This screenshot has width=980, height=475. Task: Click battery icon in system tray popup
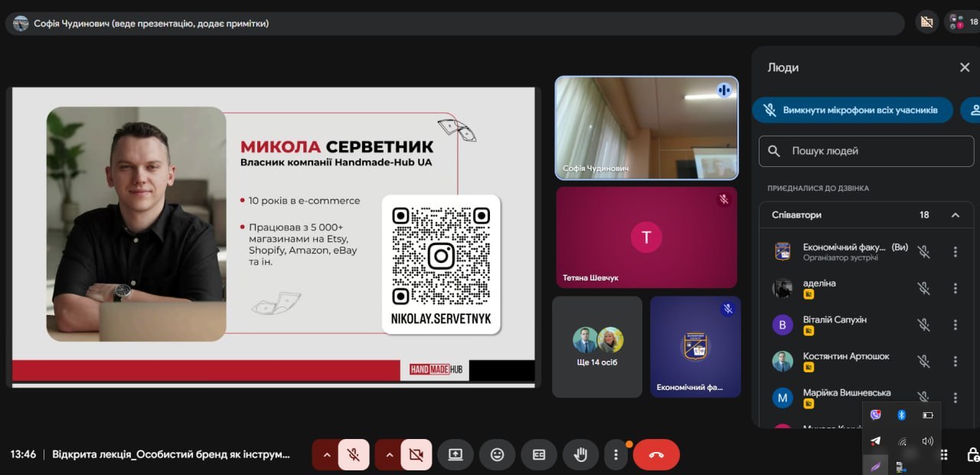(928, 415)
